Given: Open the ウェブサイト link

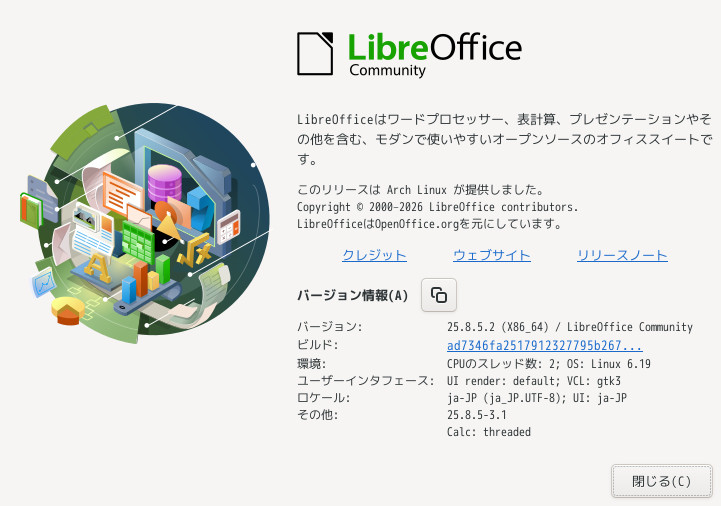Looking at the screenshot, I should (x=492, y=255).
